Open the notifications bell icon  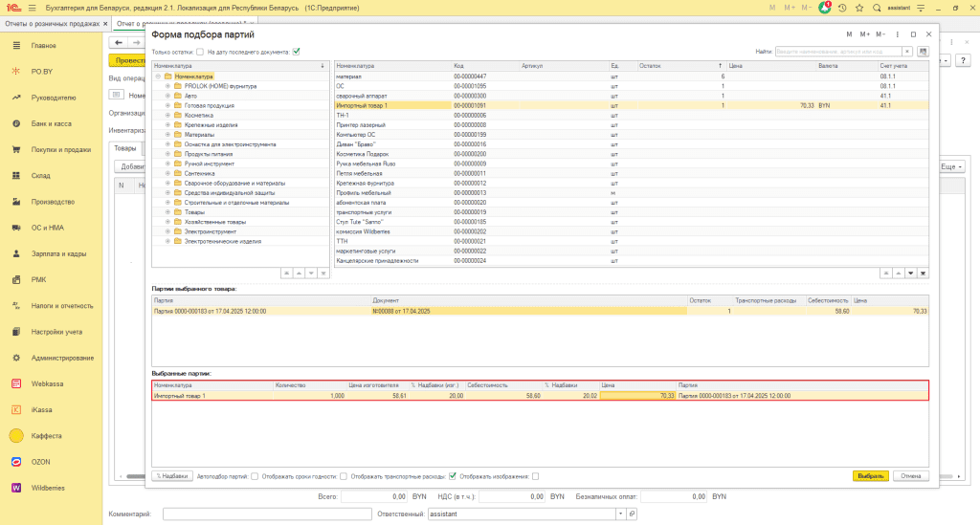[x=824, y=8]
